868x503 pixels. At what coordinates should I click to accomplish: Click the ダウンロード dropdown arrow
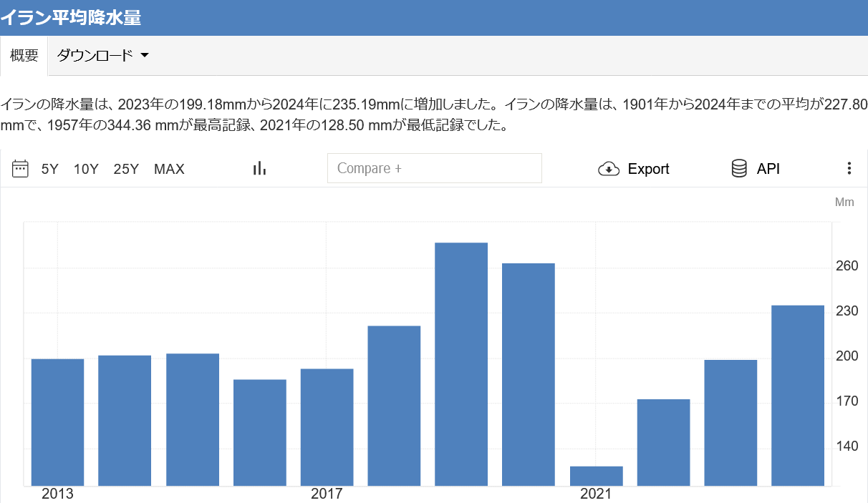145,56
